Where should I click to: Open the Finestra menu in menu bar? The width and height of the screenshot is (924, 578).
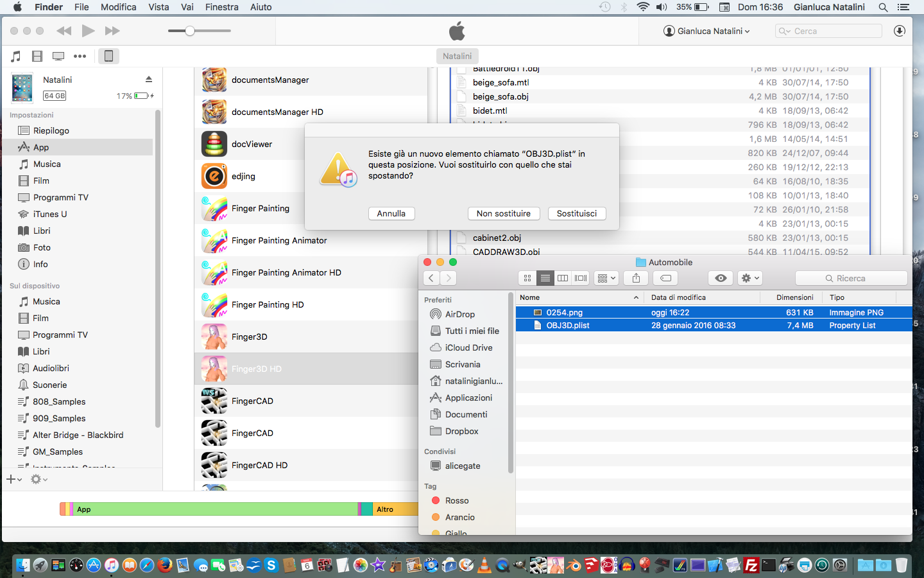(x=222, y=7)
